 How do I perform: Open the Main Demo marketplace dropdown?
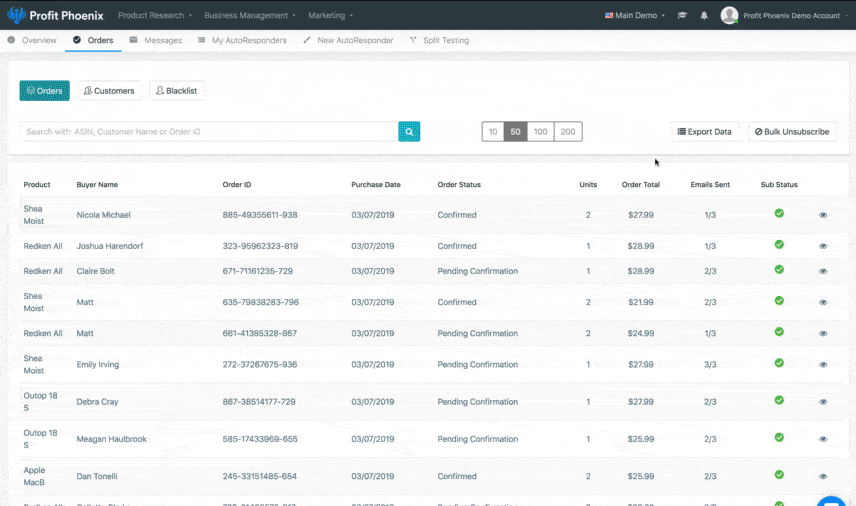[x=635, y=16]
